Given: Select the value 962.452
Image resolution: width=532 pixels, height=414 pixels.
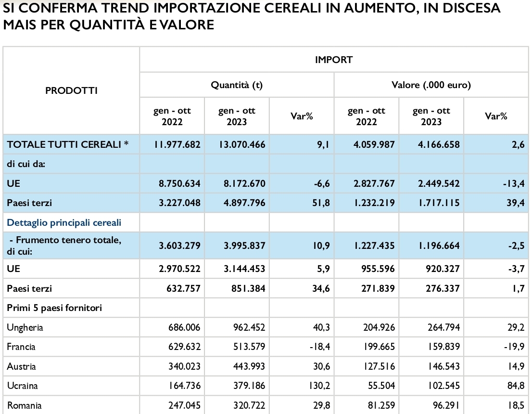Looking at the screenshot, I should tap(249, 328).
